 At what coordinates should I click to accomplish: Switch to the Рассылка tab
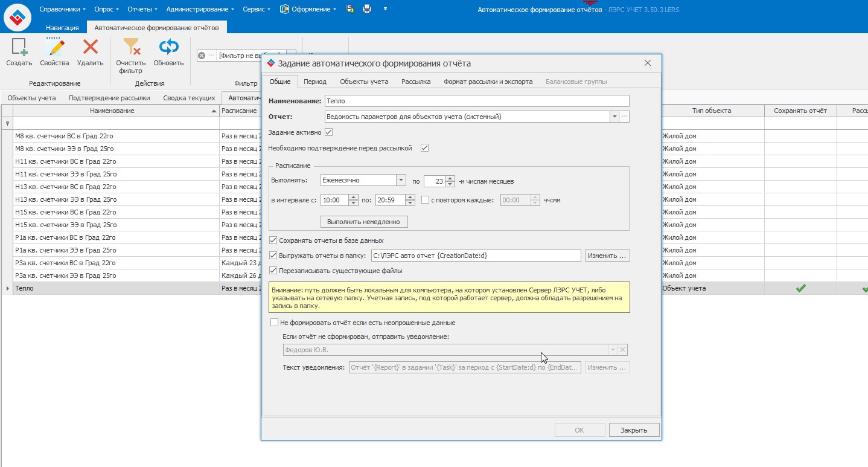click(x=416, y=82)
